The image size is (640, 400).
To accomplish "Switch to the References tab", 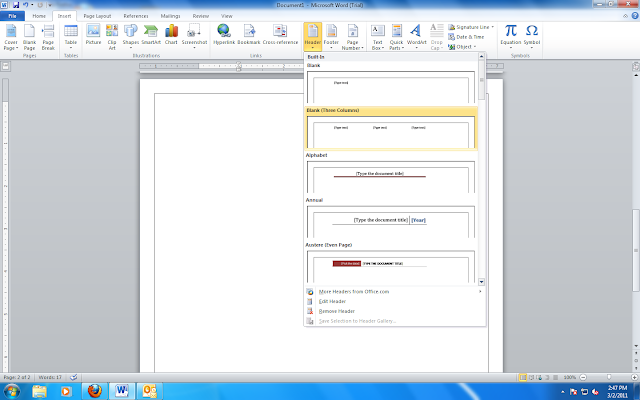I will click(136, 16).
